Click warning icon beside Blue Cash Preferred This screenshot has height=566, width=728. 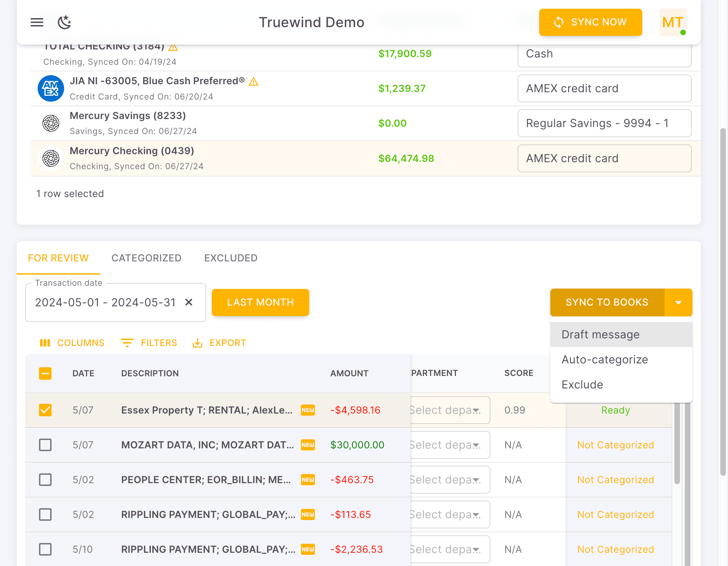point(254,81)
